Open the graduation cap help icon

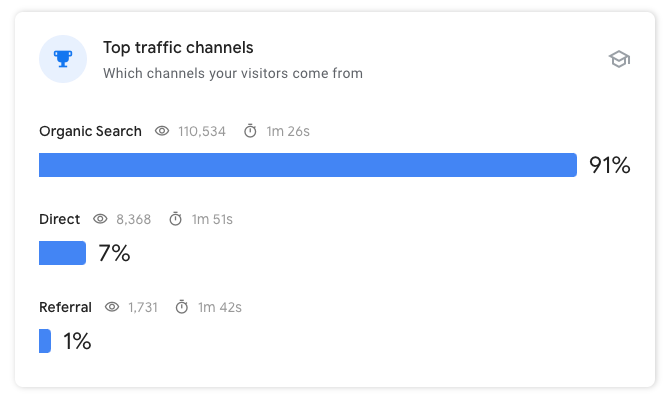(x=619, y=59)
